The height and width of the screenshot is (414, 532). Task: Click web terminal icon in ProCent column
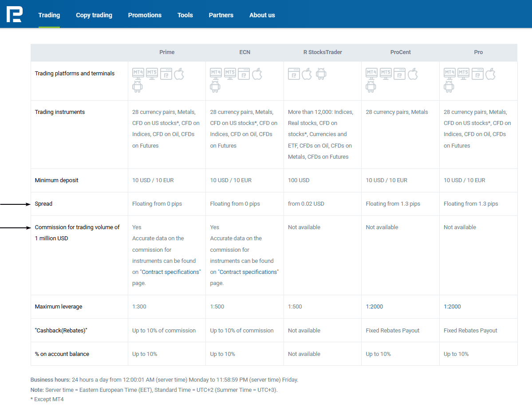[x=399, y=74]
